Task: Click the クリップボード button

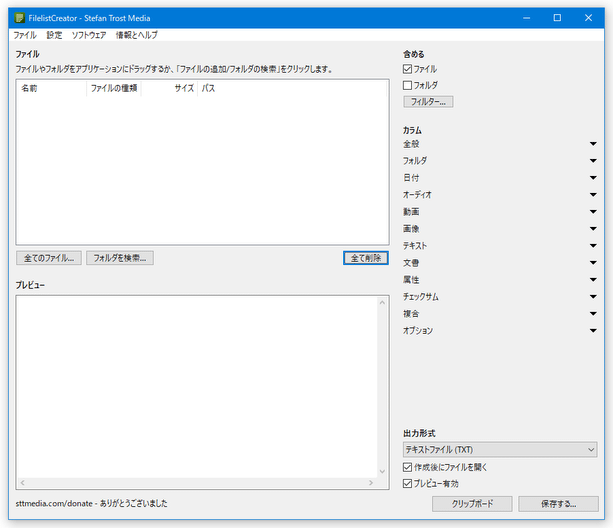Action: tap(472, 504)
